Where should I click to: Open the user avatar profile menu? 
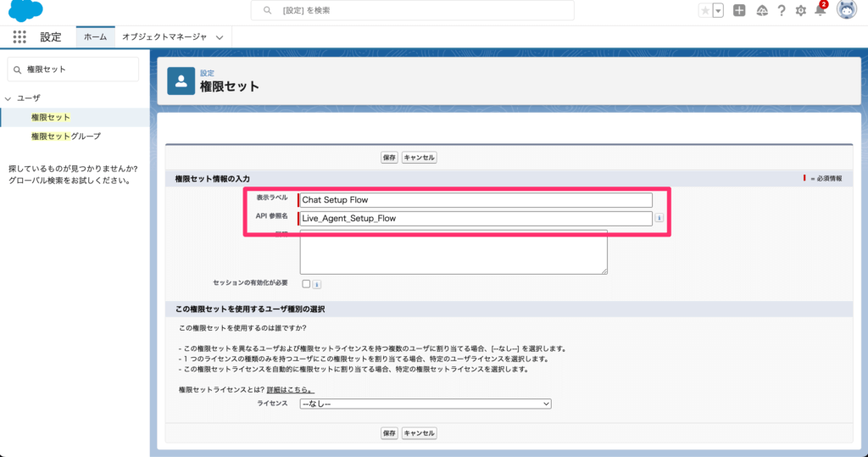[x=846, y=10]
